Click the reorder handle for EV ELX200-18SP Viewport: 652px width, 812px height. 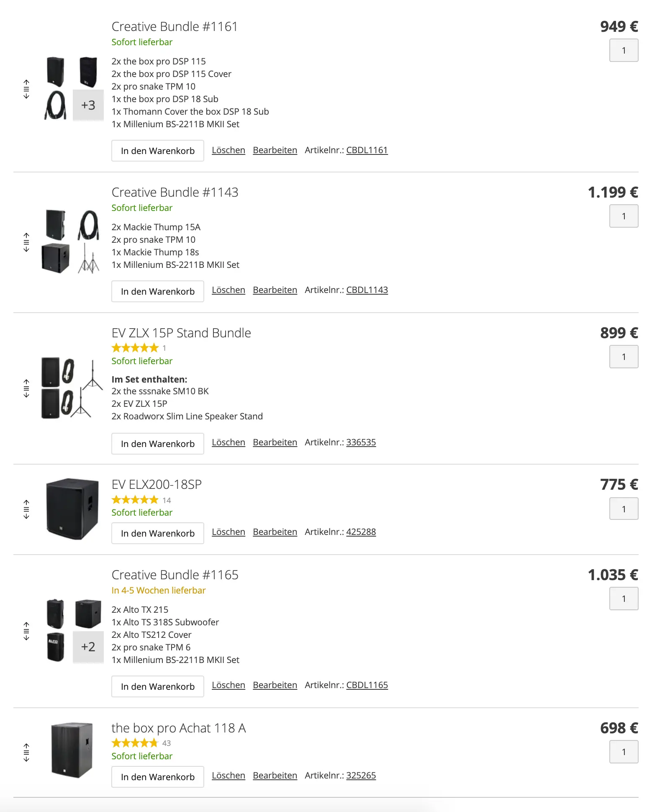[x=26, y=509]
